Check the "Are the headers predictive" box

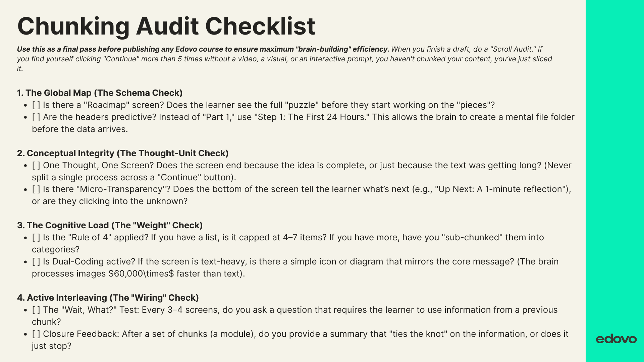click(36, 117)
